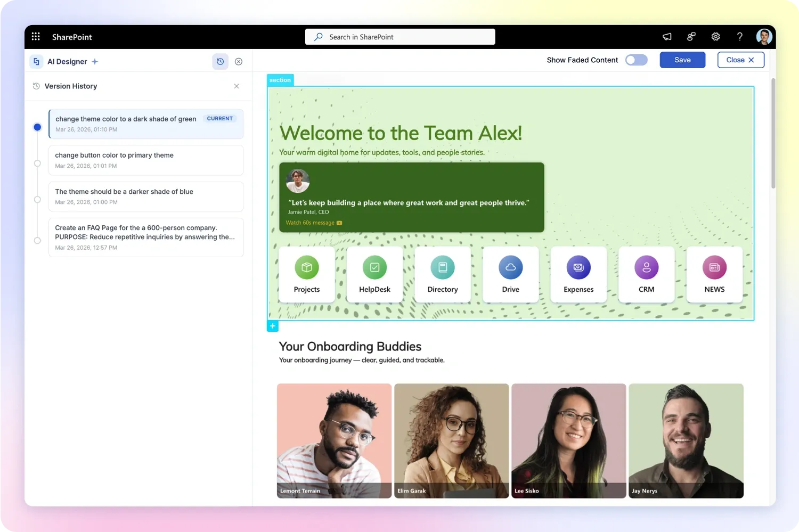Image resolution: width=799 pixels, height=532 pixels.
Task: Click the Projects cube icon
Action: [x=307, y=267]
